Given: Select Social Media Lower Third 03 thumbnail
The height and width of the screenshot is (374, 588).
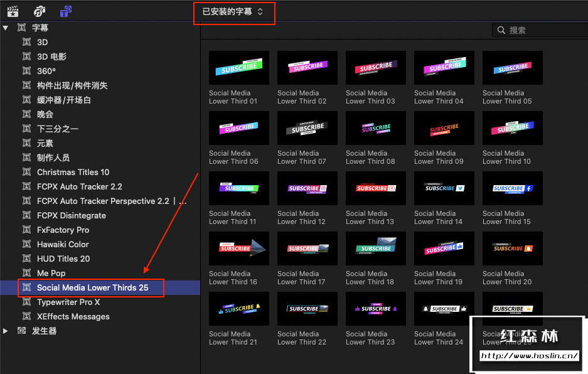Looking at the screenshot, I should [376, 68].
